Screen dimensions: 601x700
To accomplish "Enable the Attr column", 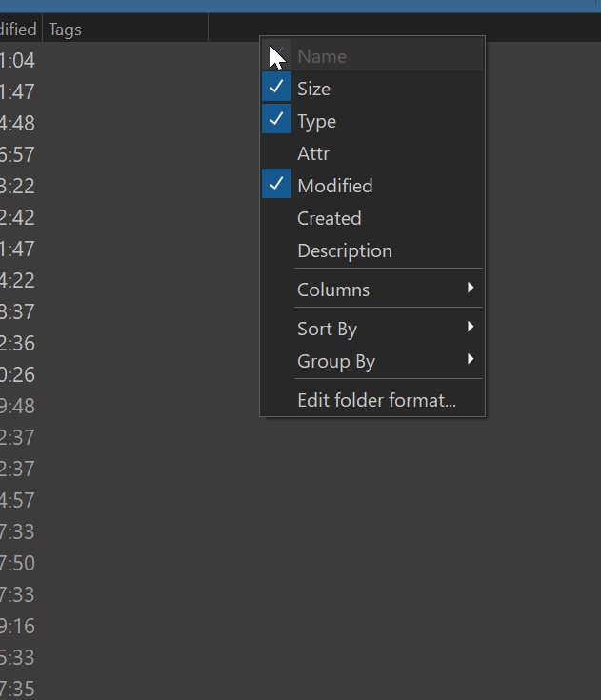I will pos(313,153).
